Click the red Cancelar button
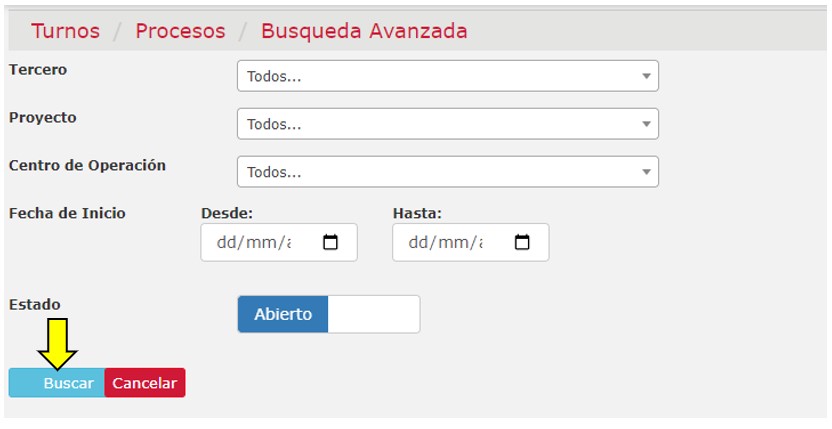 pyautogui.click(x=145, y=383)
